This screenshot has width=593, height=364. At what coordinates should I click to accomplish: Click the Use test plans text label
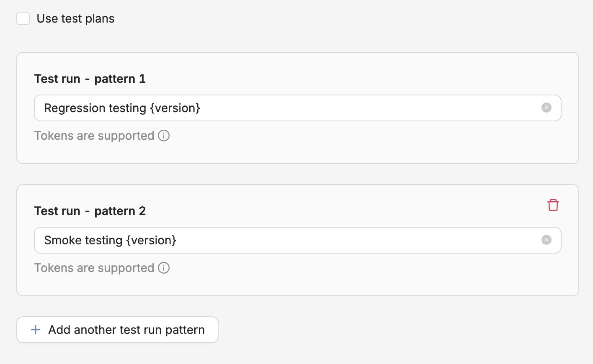pyautogui.click(x=75, y=18)
